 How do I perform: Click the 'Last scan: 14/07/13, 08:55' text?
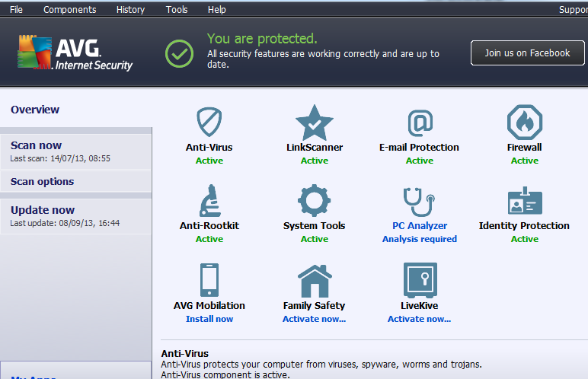[60, 158]
